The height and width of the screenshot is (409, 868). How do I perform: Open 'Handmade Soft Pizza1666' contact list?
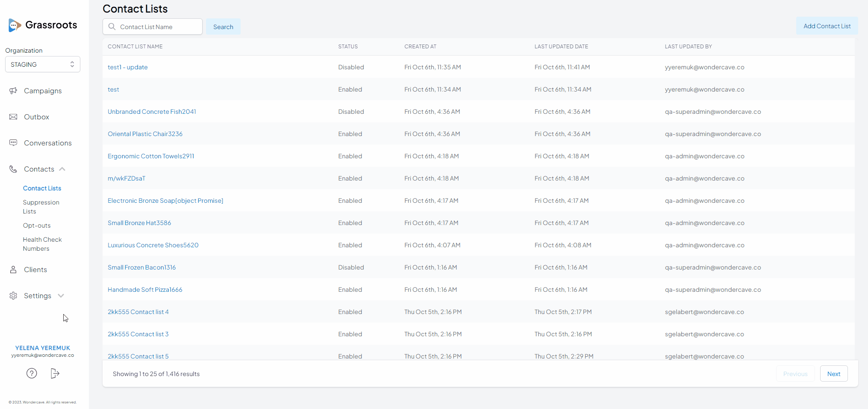[x=145, y=290]
